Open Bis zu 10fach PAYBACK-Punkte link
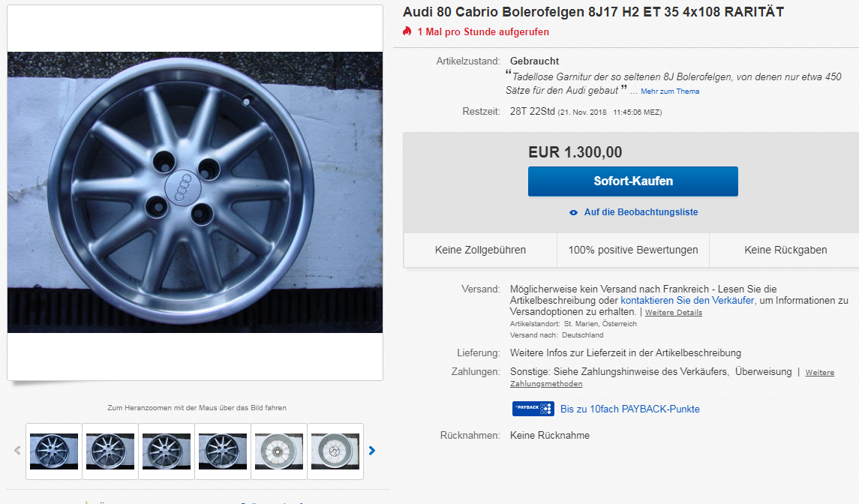This screenshot has width=859, height=504. click(630, 409)
